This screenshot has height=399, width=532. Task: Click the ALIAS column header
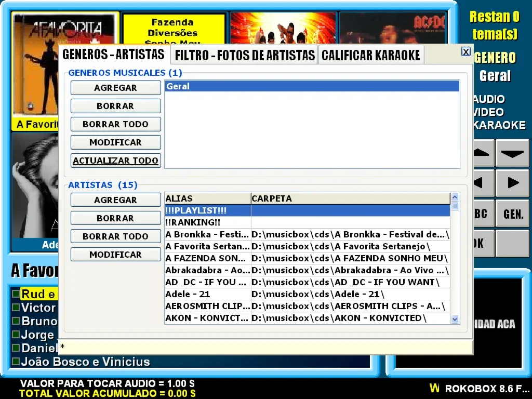point(208,198)
